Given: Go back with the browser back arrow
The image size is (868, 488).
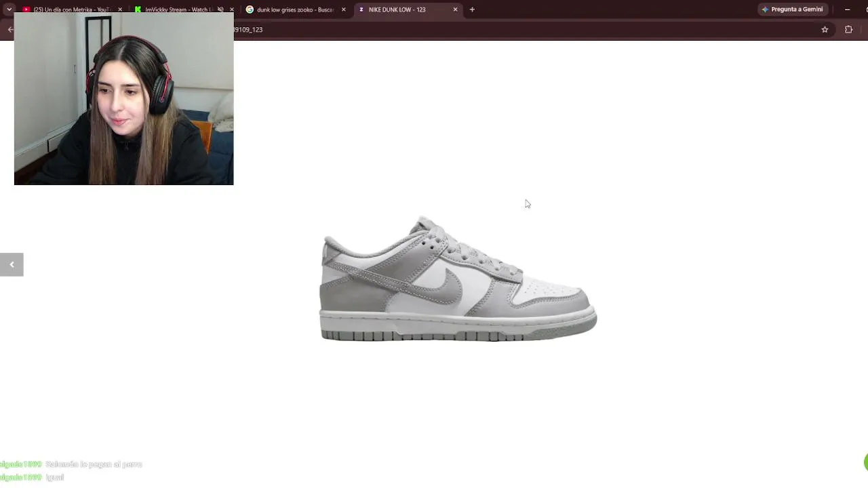Looking at the screenshot, I should (x=9, y=30).
